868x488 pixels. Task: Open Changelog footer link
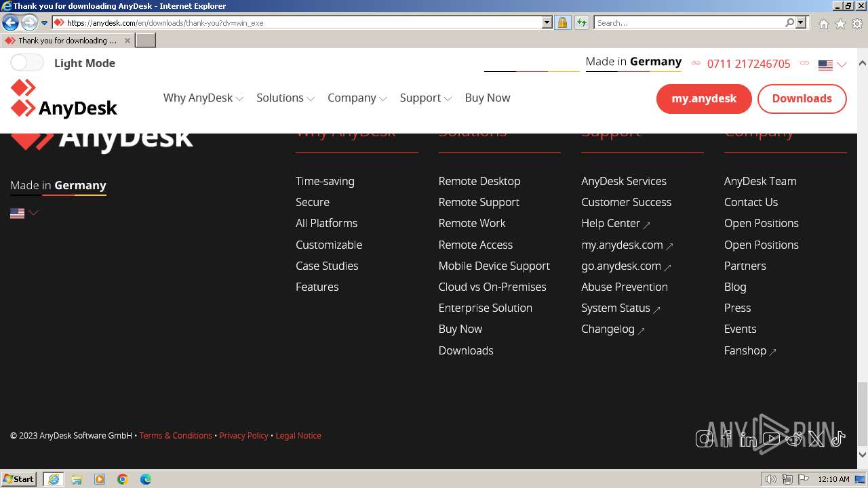click(x=613, y=329)
